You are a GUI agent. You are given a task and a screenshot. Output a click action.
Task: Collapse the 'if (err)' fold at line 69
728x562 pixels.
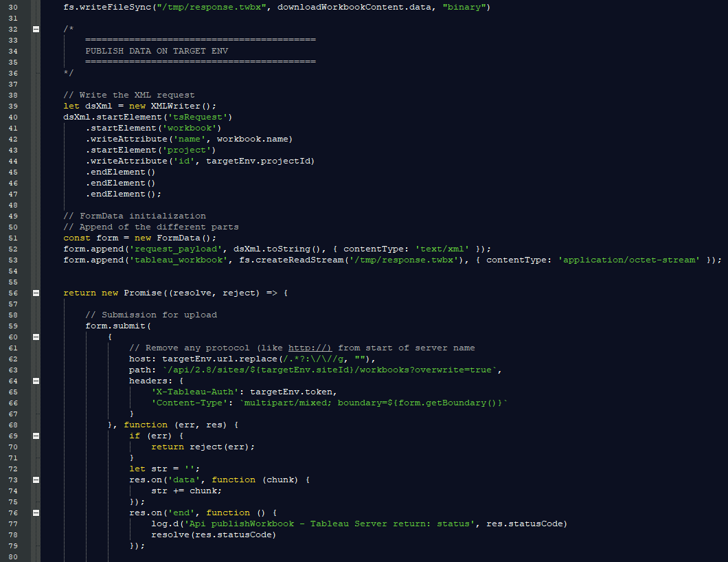click(36, 436)
